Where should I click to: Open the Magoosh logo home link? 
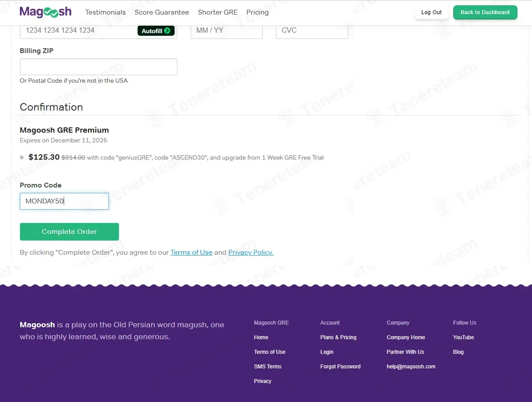[x=46, y=12]
